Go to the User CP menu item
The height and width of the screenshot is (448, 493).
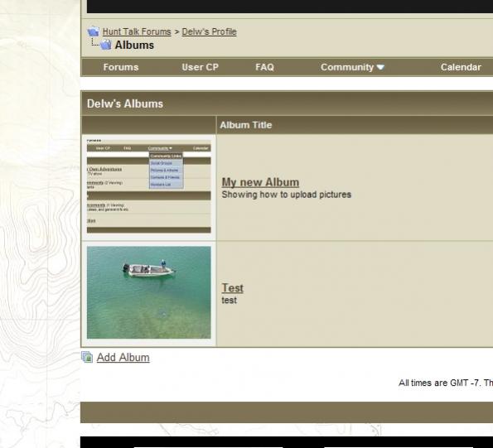[200, 67]
